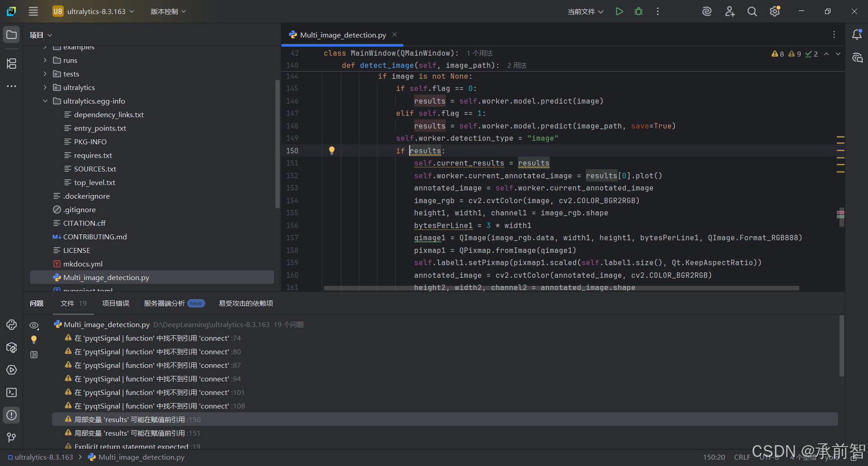Switch to the 文件 problems tab
868x466 pixels.
click(x=73, y=303)
